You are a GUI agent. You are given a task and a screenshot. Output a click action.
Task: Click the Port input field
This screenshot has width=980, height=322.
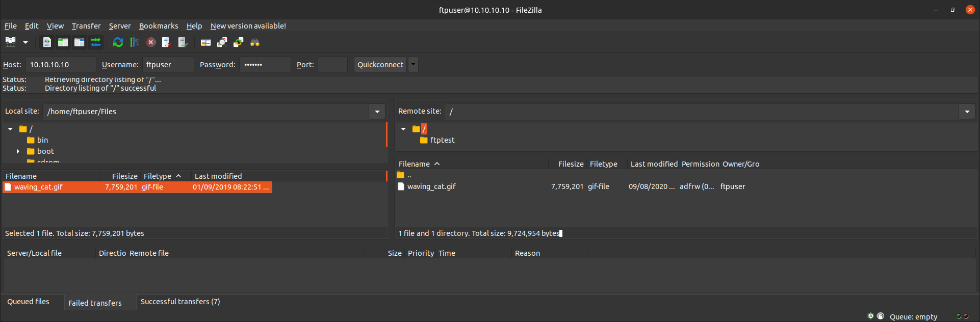pos(332,65)
